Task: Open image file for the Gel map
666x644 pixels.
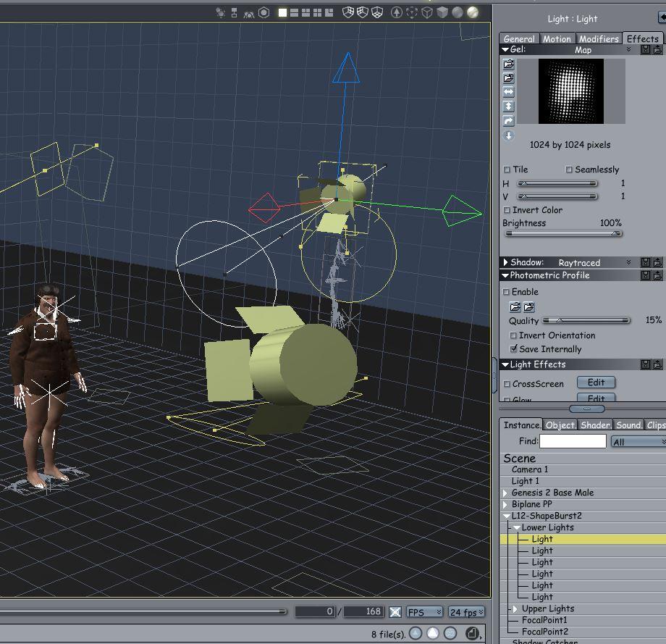Action: 508,64
